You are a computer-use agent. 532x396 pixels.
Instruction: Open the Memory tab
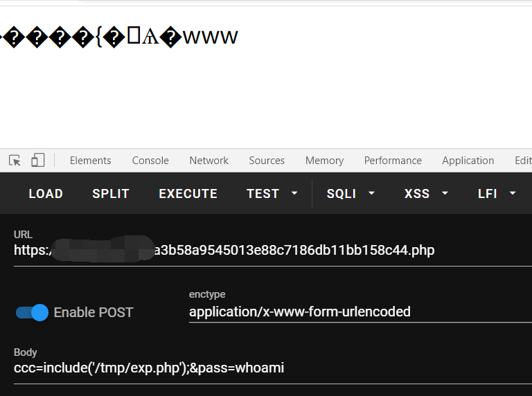[x=324, y=161]
